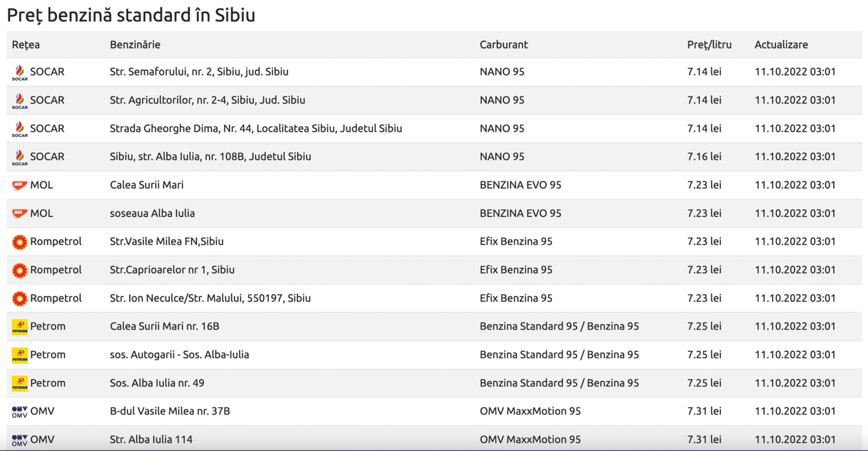868x451 pixels.
Task: Click OMV logo in B-dul Vasile Milea row
Action: click(x=20, y=412)
